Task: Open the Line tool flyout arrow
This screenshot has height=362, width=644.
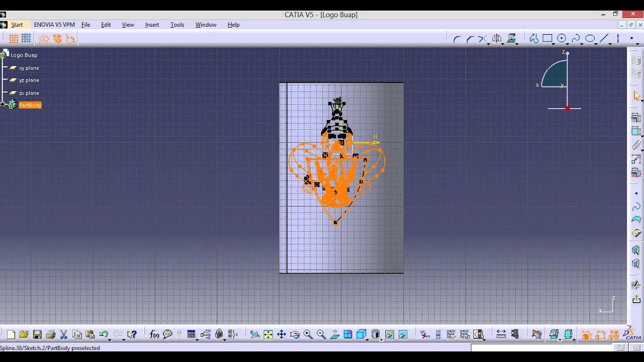Action: 610,44
